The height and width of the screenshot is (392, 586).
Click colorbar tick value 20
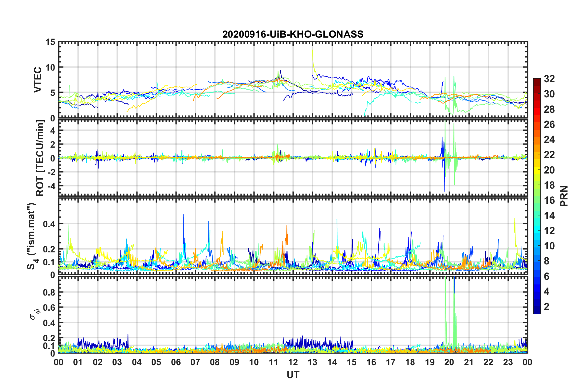[549, 170]
